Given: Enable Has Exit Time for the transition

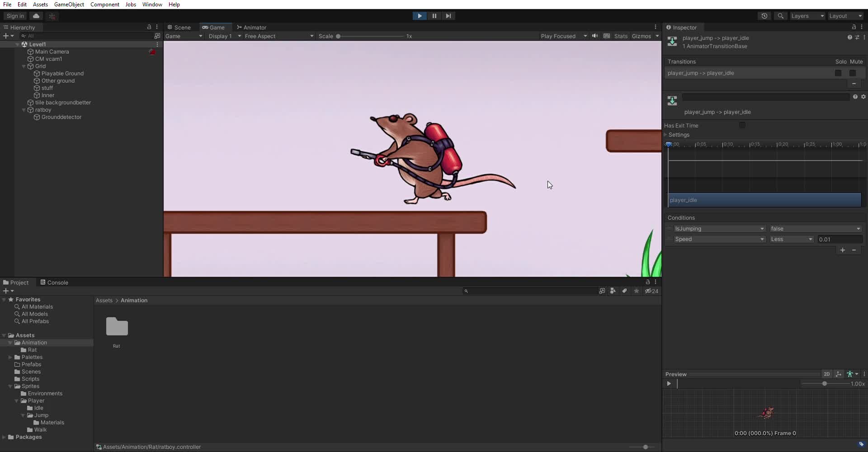Looking at the screenshot, I should [x=742, y=125].
